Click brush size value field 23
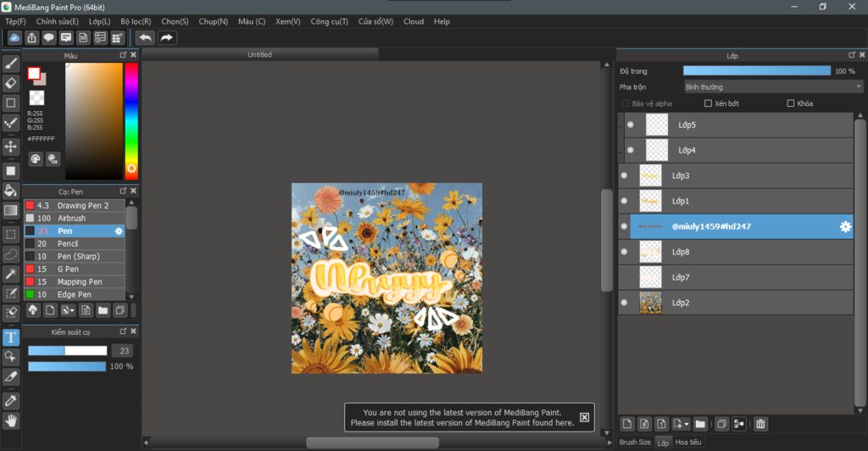The image size is (868, 451). point(122,351)
